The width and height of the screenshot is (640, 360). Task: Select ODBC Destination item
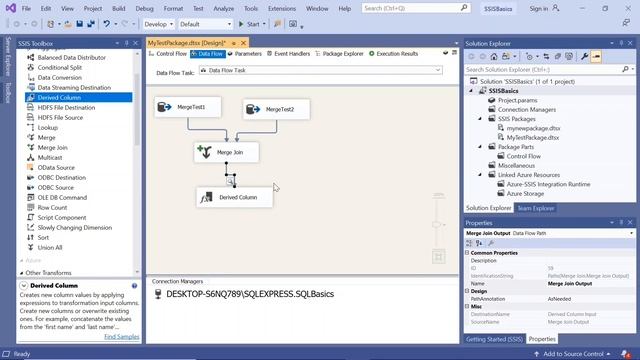tap(62, 178)
